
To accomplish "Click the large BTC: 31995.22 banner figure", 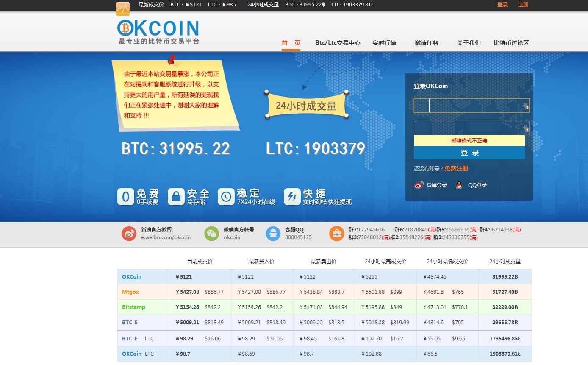I will coord(176,149).
